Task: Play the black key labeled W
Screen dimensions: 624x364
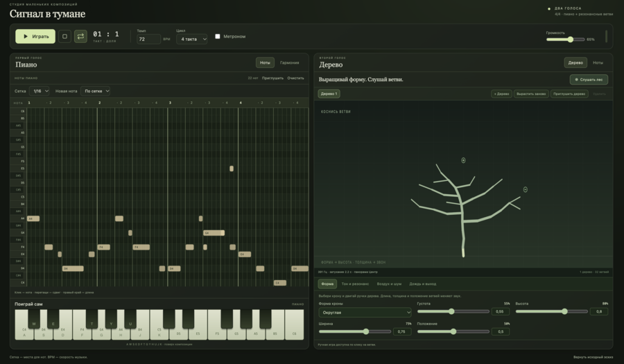Action: (x=34, y=320)
